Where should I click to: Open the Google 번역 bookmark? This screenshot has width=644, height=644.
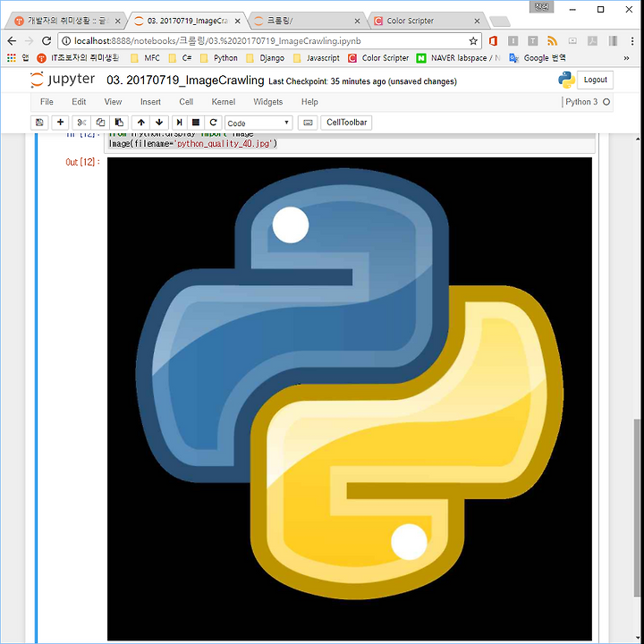tap(538, 58)
